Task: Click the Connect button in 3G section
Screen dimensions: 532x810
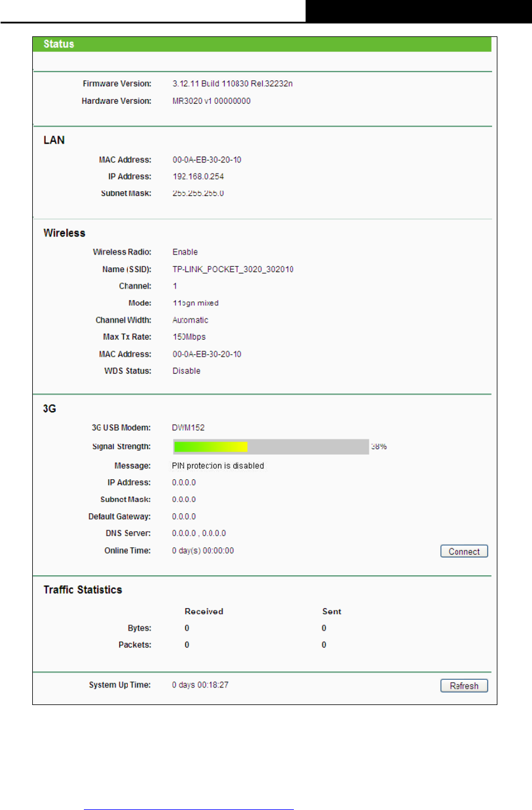Action: 464,551
